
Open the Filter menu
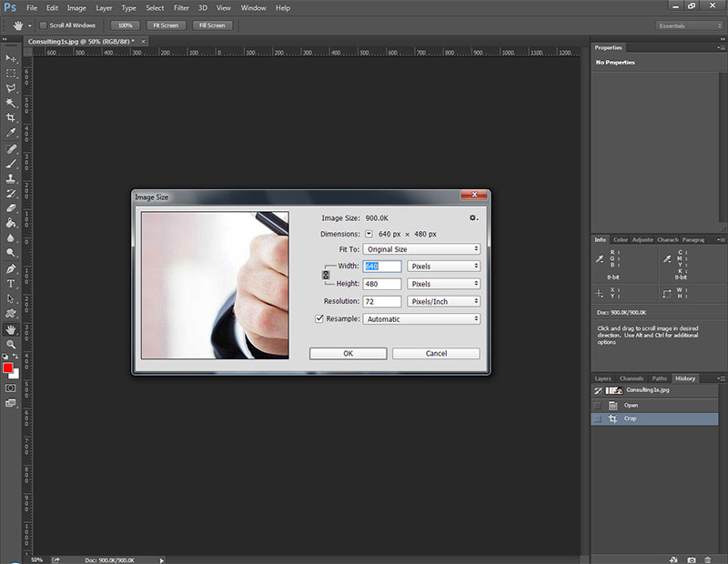(181, 8)
